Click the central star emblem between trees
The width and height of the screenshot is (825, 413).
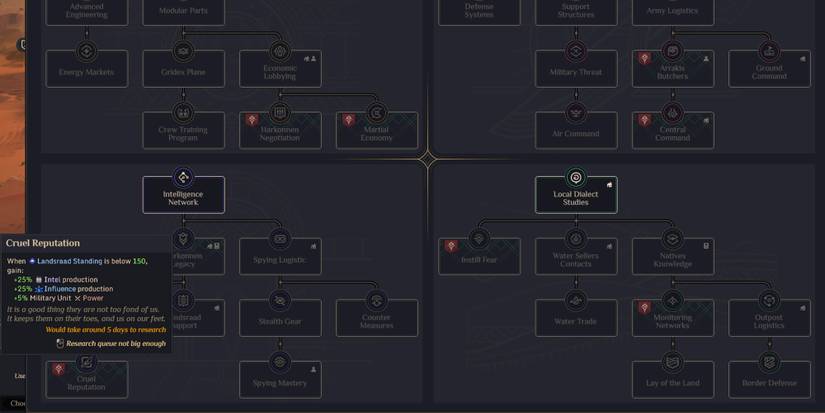tap(428, 160)
